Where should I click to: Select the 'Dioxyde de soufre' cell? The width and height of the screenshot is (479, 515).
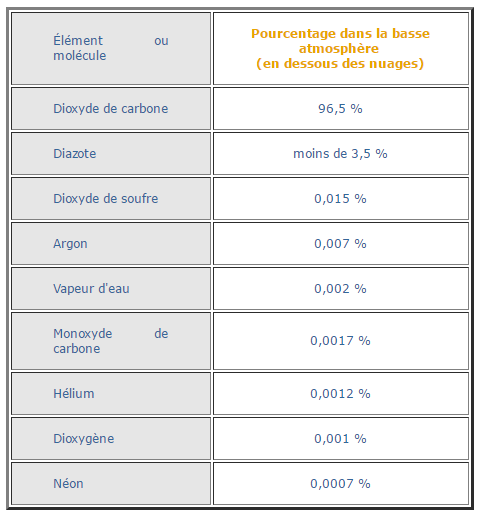pos(111,199)
